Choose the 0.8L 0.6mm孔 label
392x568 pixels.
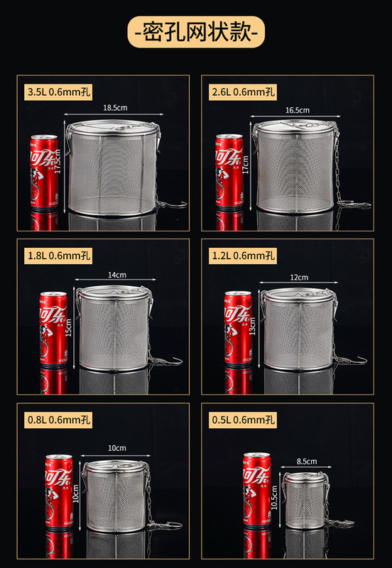point(58,420)
